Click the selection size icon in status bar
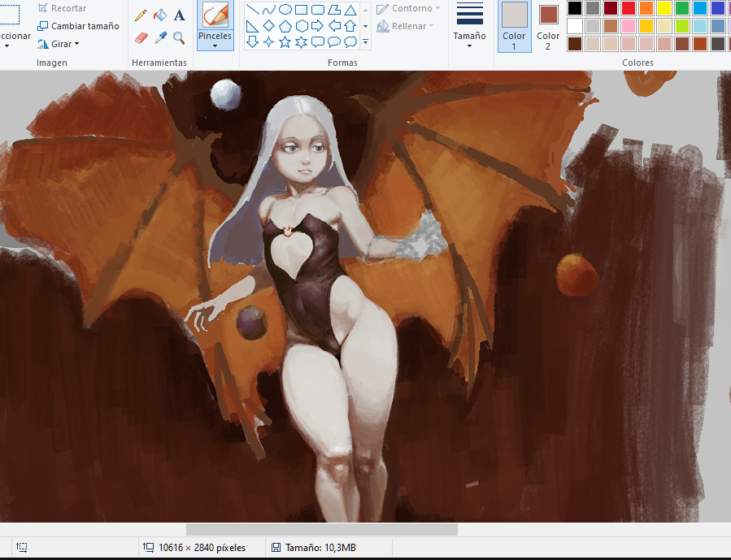The height and width of the screenshot is (560, 731). coord(22,547)
